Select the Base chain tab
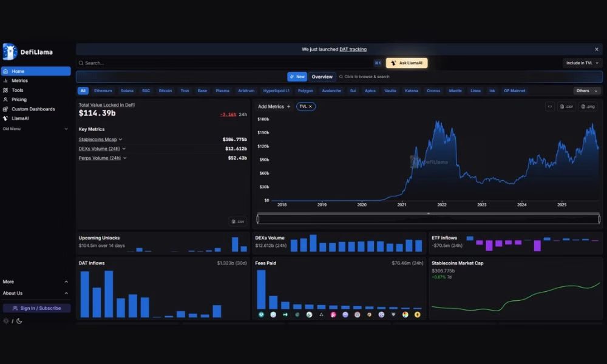The height and width of the screenshot is (364, 607). coord(202,91)
